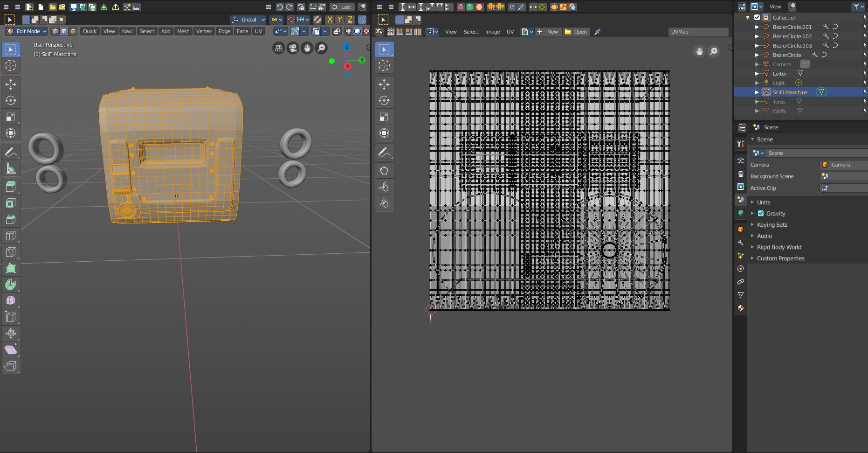Expand the Rigid Body World panel

(779, 247)
